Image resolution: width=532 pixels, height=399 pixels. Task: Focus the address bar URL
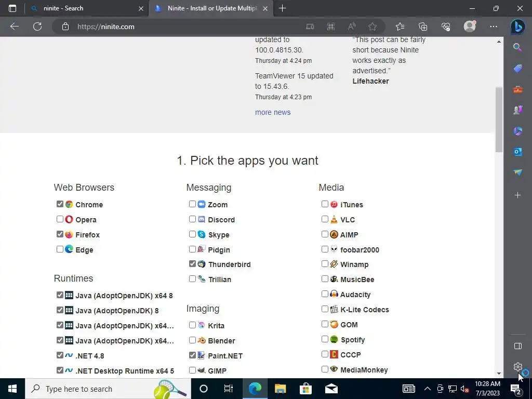click(x=105, y=26)
